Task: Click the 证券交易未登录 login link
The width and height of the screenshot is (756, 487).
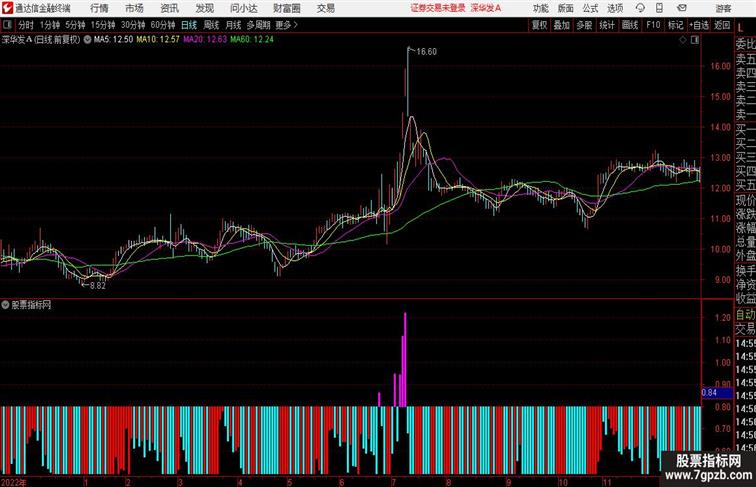Action: [438, 8]
